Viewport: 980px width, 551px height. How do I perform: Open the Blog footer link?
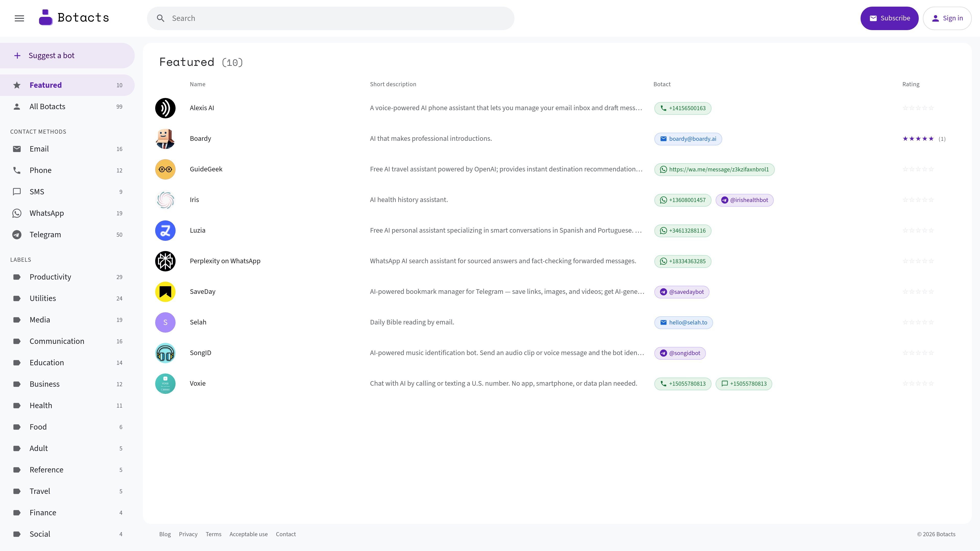(x=165, y=534)
